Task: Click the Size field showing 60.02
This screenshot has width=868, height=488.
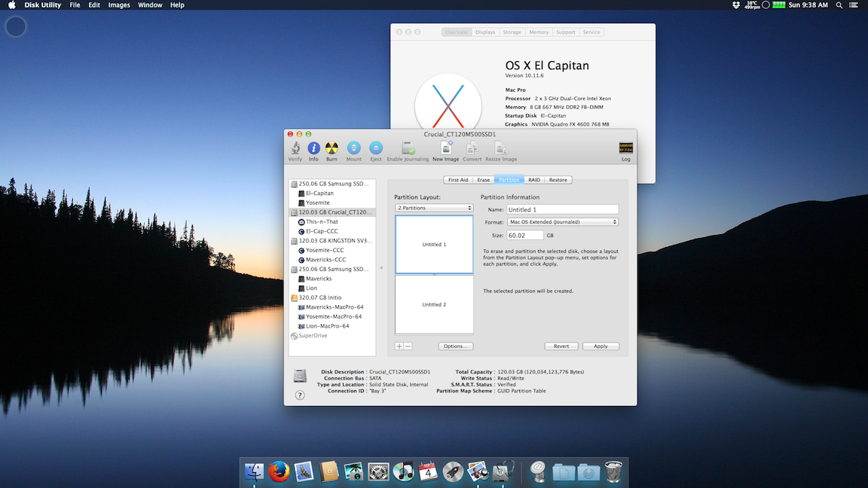Action: point(524,235)
